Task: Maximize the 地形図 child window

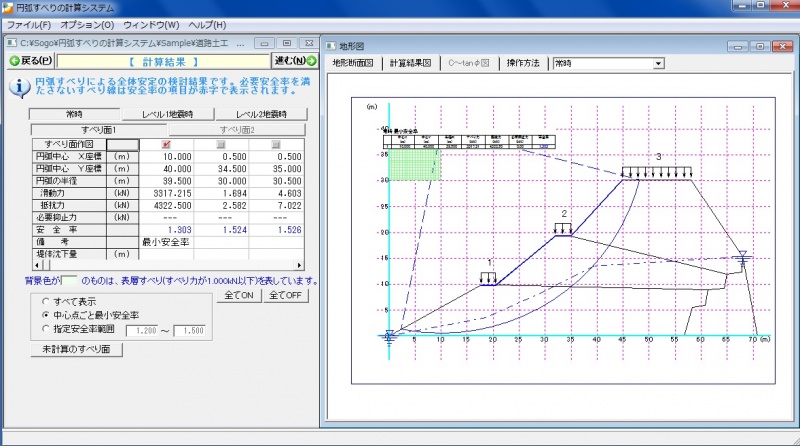Action: coord(760,46)
